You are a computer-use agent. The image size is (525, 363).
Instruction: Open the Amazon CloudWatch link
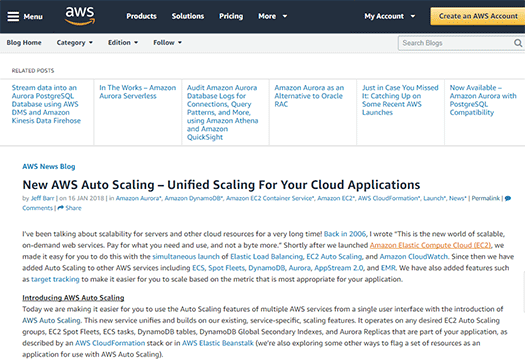point(414,257)
